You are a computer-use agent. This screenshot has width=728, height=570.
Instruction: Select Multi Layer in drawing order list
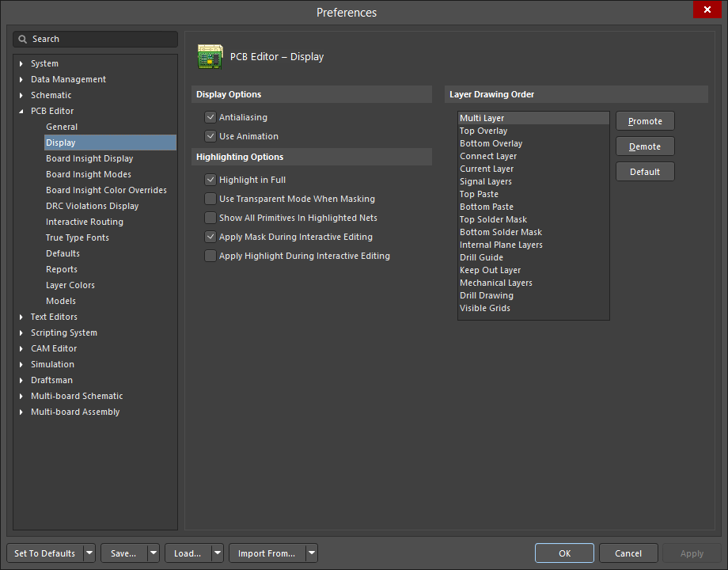(533, 118)
